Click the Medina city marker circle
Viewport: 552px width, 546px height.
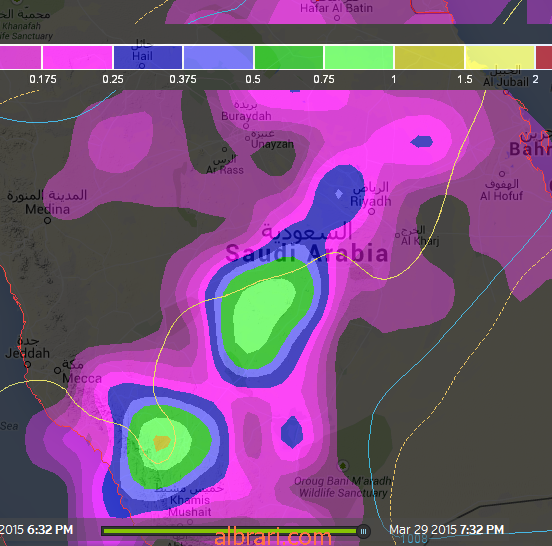(x=48, y=221)
